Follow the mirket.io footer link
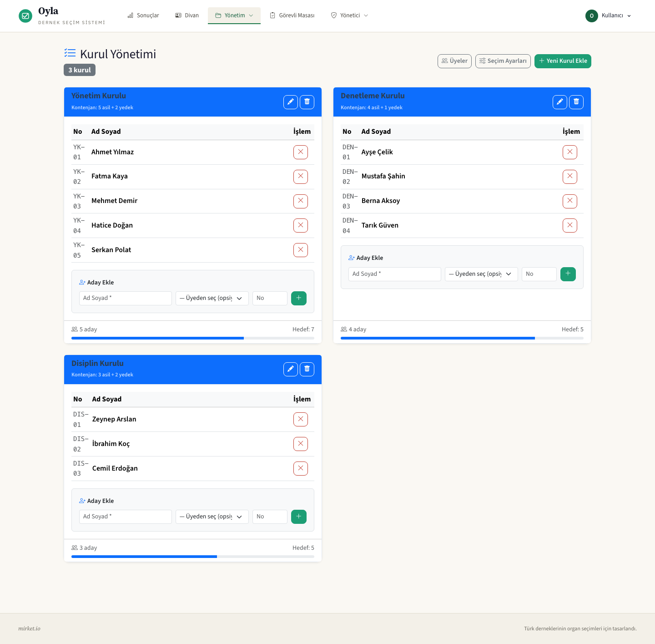Image resolution: width=655 pixels, height=644 pixels. (x=29, y=629)
